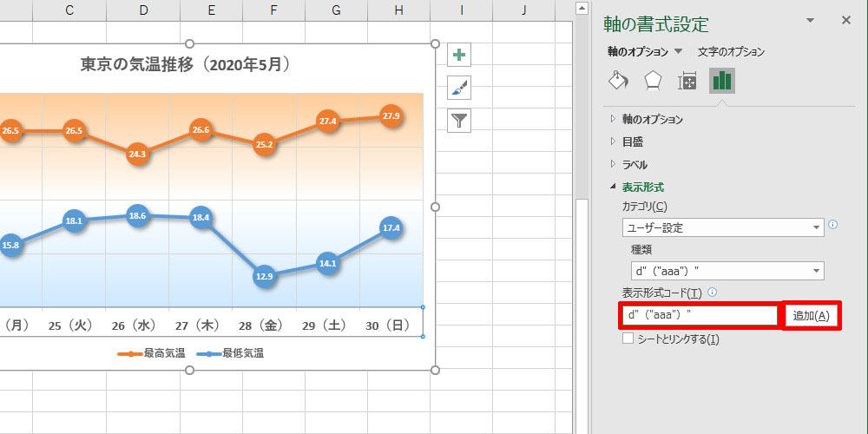This screenshot has height=434, width=868.
Task: Collapse the 表示形式 section
Action: click(x=636, y=187)
